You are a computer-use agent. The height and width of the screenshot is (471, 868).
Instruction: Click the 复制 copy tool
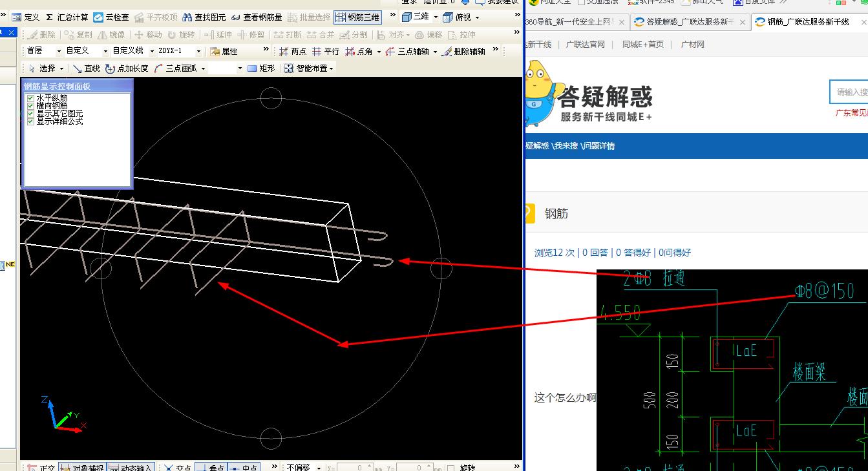coord(78,35)
